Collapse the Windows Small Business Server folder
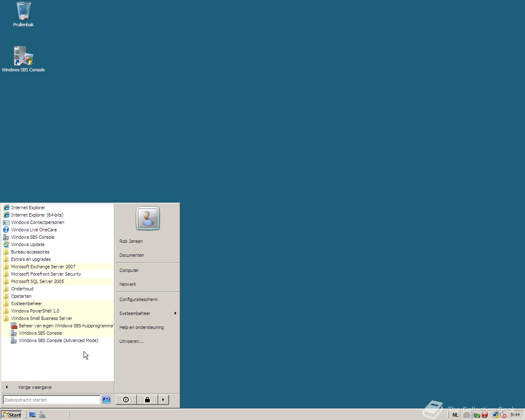 pyautogui.click(x=57, y=318)
